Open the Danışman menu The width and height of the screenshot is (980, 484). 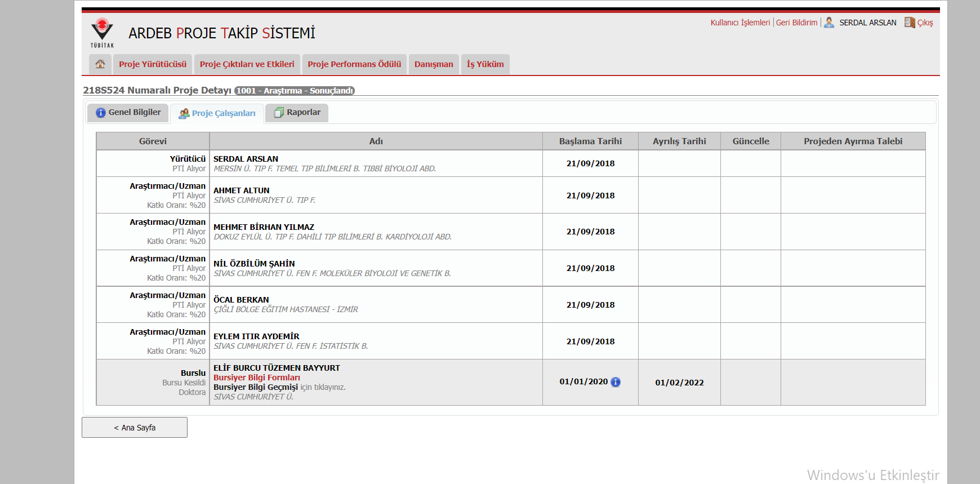[434, 64]
